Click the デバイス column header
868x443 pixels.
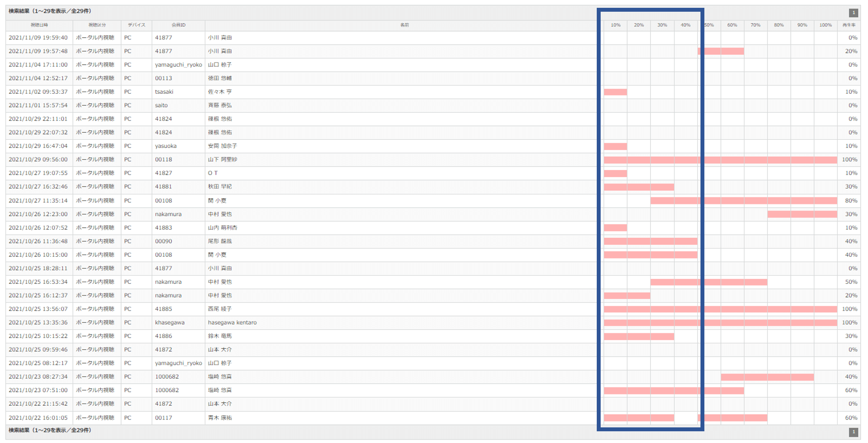136,25
